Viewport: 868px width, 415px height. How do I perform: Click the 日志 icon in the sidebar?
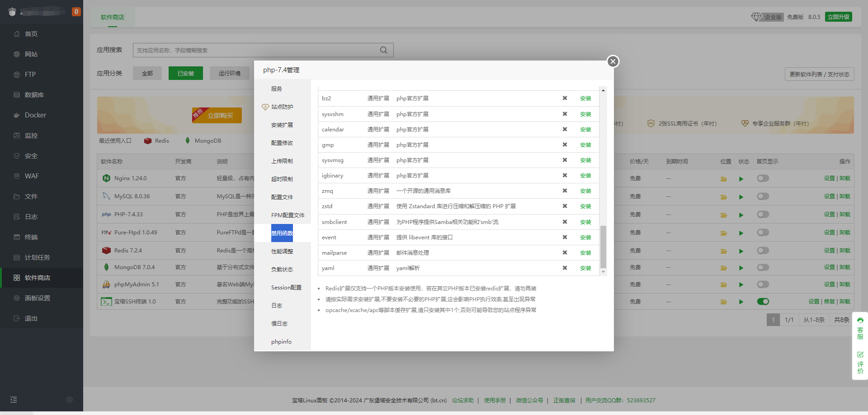coord(17,217)
